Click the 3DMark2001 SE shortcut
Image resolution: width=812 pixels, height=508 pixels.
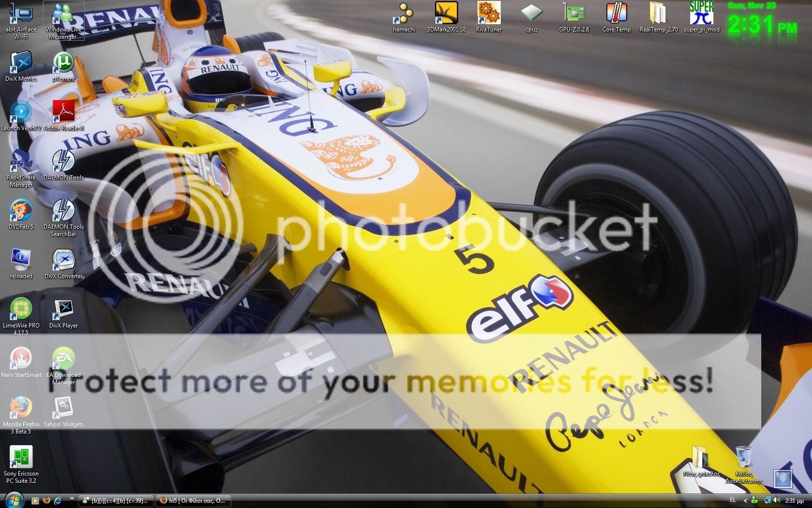(446, 15)
